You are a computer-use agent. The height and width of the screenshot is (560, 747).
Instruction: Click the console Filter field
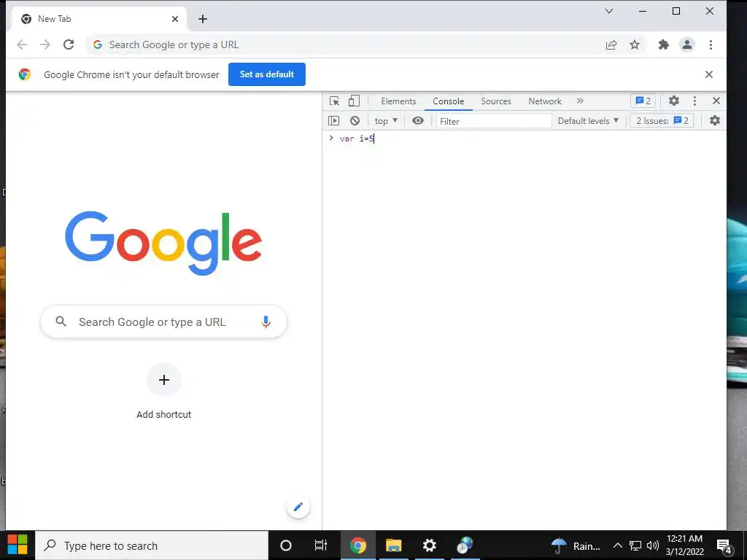(x=494, y=121)
